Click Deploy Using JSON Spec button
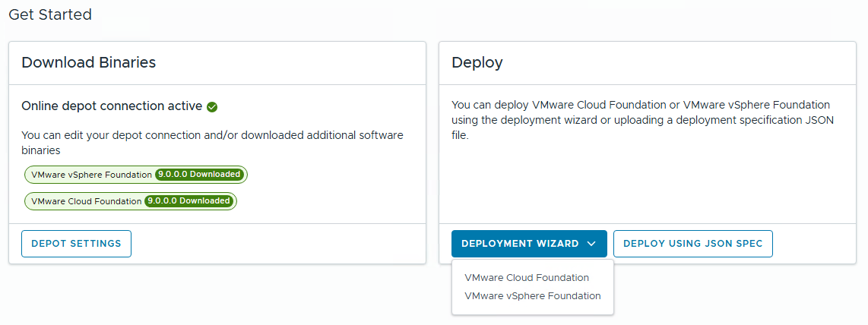 [692, 244]
